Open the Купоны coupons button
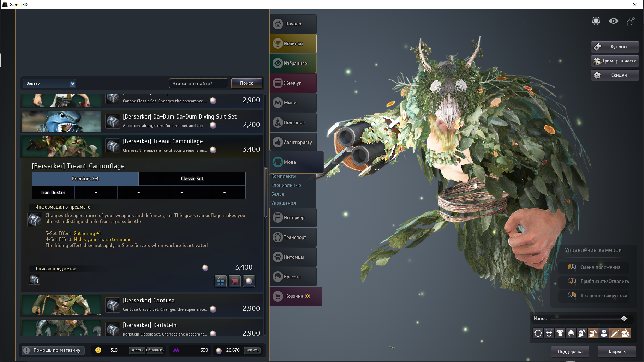This screenshot has width=644, height=362. (615, 47)
